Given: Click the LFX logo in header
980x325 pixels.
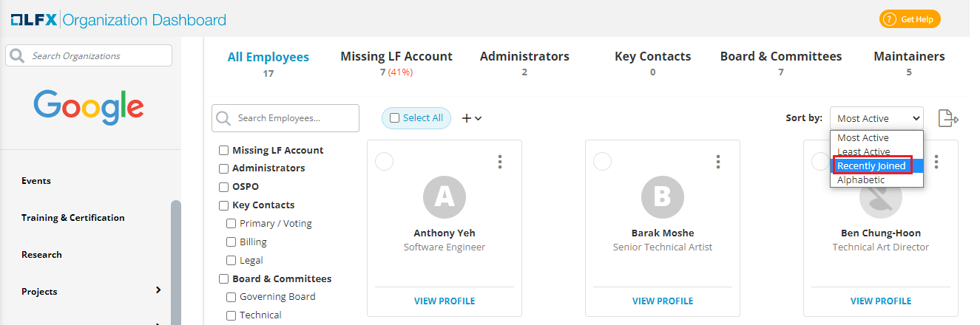Looking at the screenshot, I should [x=32, y=20].
